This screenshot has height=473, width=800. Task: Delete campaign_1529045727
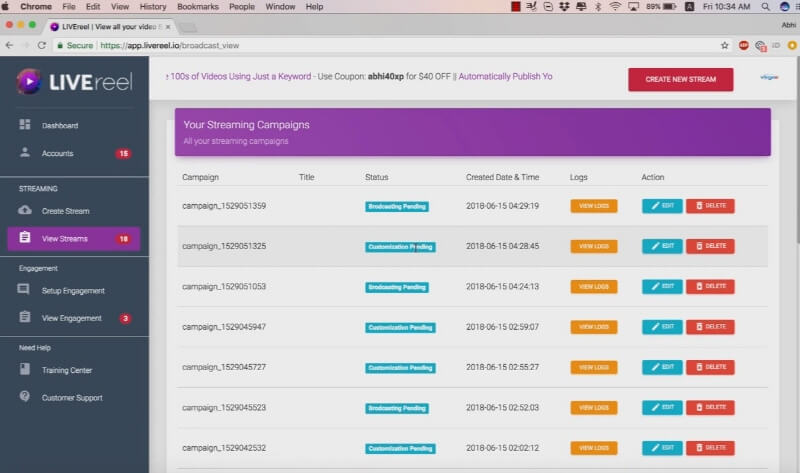pyautogui.click(x=710, y=367)
